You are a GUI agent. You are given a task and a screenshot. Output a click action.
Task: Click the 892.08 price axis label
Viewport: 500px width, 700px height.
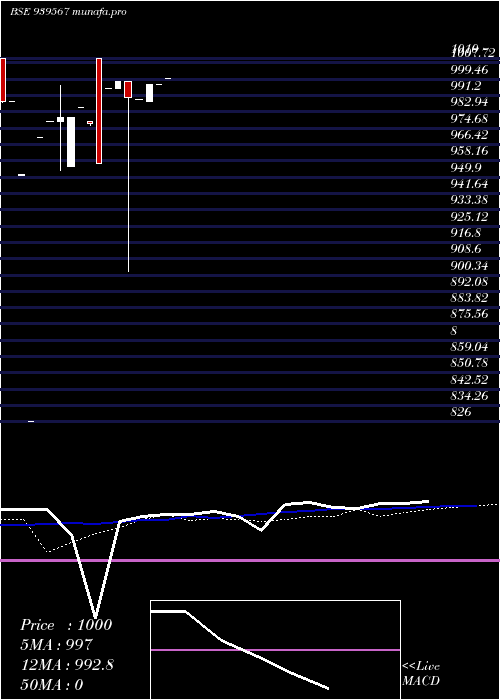click(x=469, y=282)
